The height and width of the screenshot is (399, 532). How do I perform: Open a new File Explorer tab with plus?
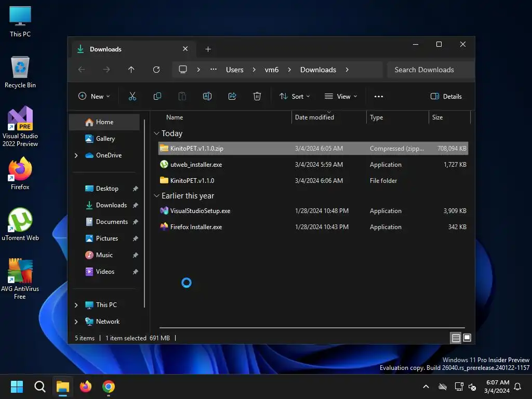[208, 49]
